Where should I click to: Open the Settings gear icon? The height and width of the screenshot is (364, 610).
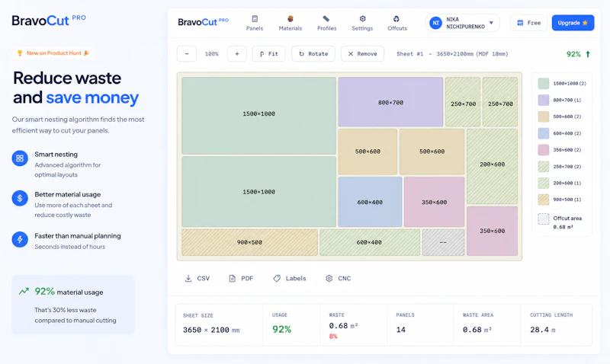(363, 18)
